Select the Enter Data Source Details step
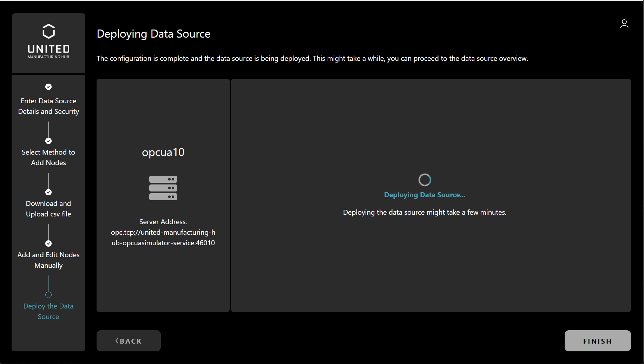The image size is (644, 364). pos(48,106)
